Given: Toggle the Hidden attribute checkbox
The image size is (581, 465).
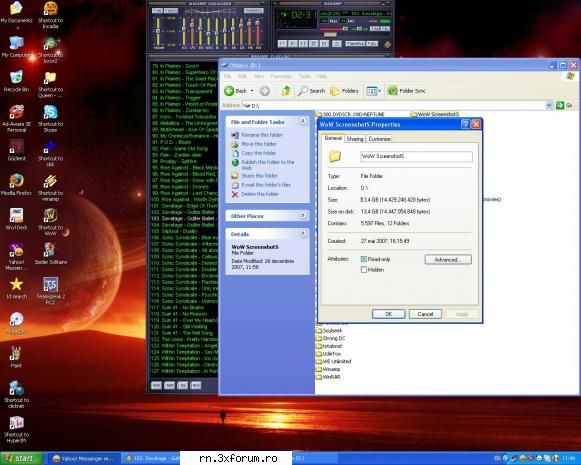Looking at the screenshot, I should click(363, 270).
